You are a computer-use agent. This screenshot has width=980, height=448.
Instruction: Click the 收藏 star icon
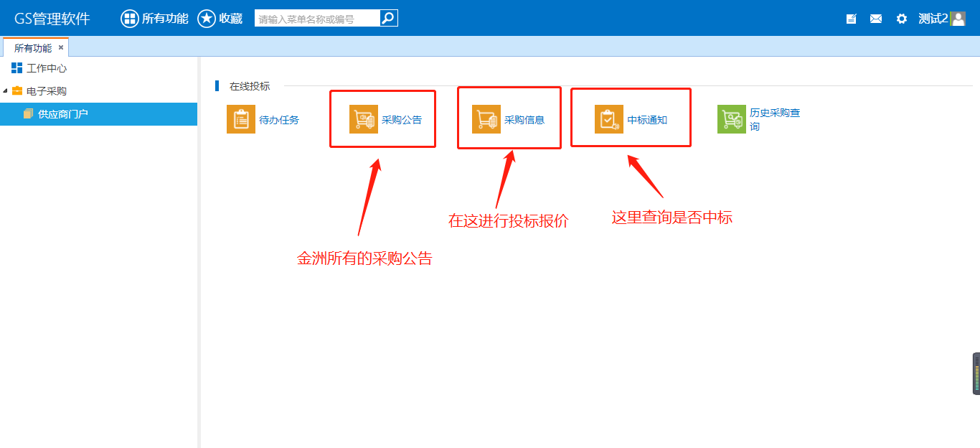click(207, 19)
